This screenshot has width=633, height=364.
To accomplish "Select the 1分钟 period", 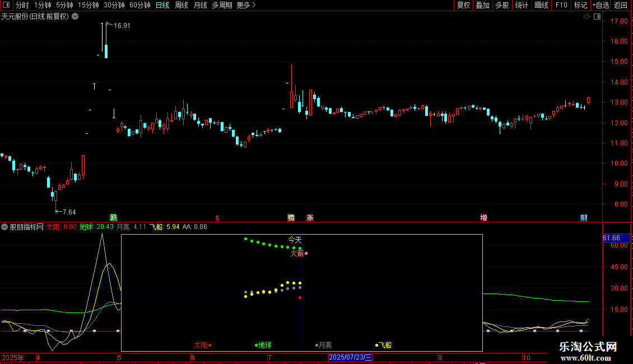I will [x=43, y=5].
